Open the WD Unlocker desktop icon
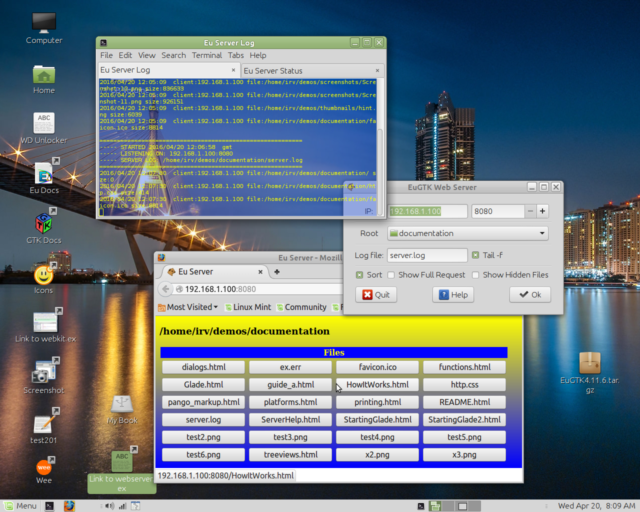This screenshot has width=640, height=512. tap(44, 123)
